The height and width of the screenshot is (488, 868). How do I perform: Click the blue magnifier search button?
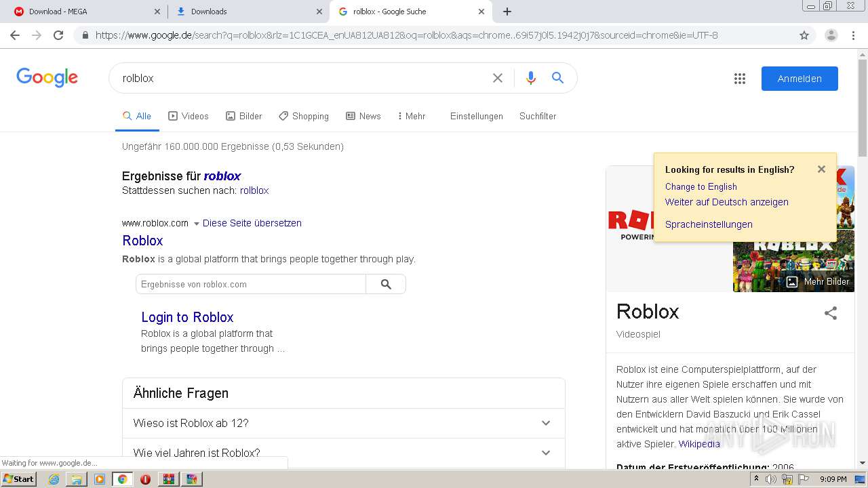click(557, 78)
